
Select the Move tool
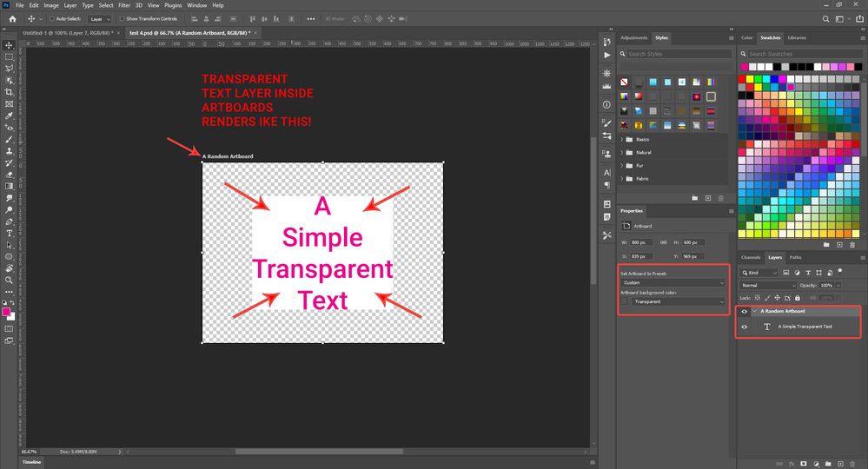tap(9, 45)
